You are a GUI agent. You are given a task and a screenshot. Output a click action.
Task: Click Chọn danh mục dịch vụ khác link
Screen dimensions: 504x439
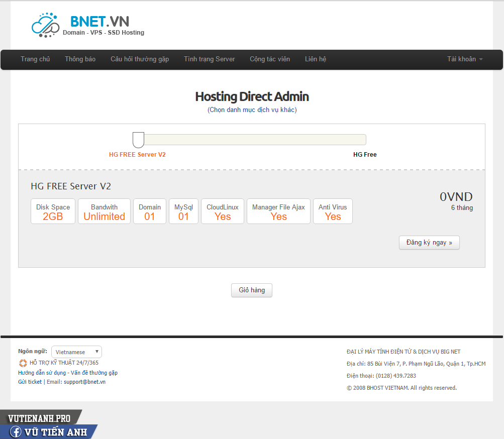click(x=252, y=110)
